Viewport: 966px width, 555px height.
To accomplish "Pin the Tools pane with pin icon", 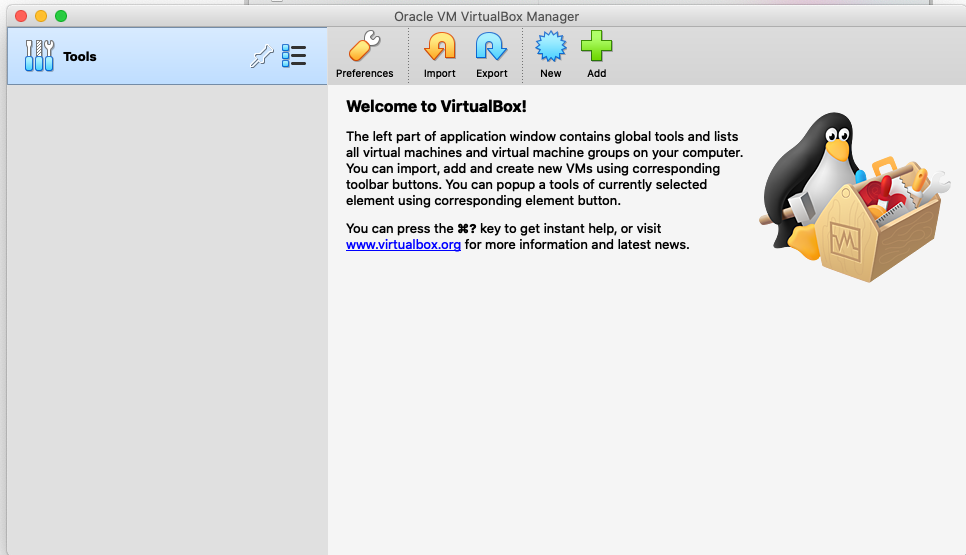I will (x=261, y=57).
